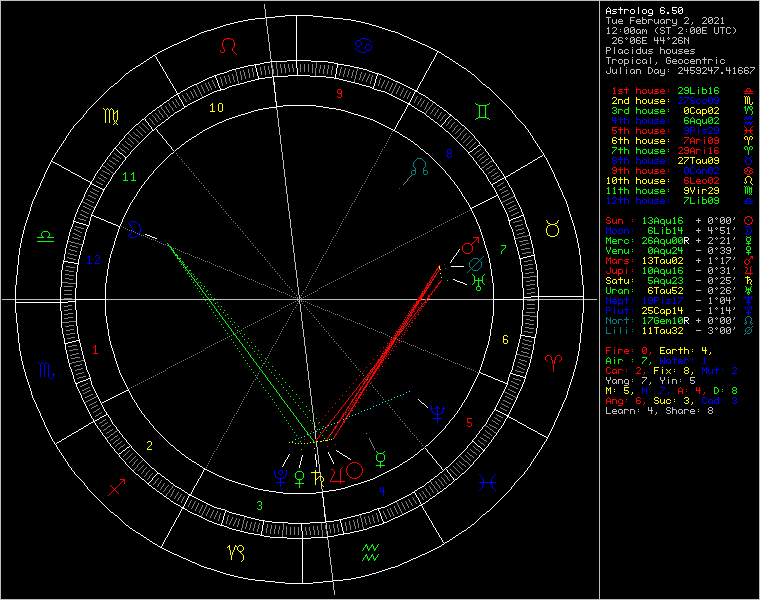760x600 pixels.
Task: Click the green Mercury glyph in the wheel
Action: 381,459
